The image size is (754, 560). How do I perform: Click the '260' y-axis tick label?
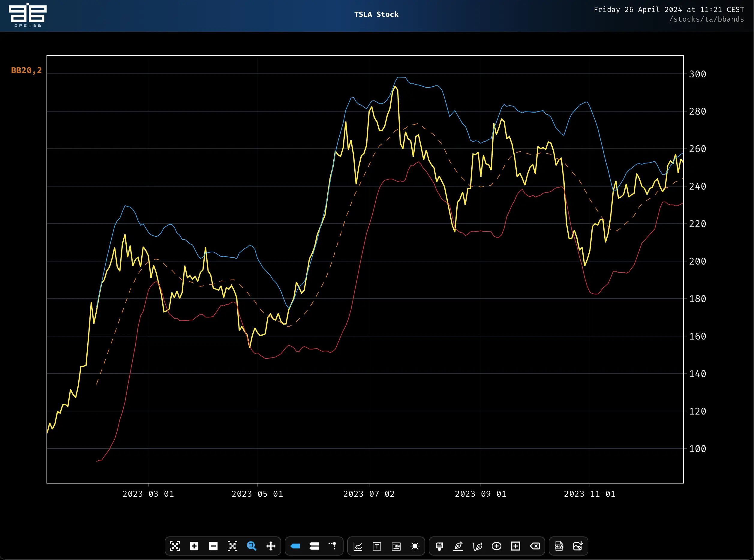[698, 149]
